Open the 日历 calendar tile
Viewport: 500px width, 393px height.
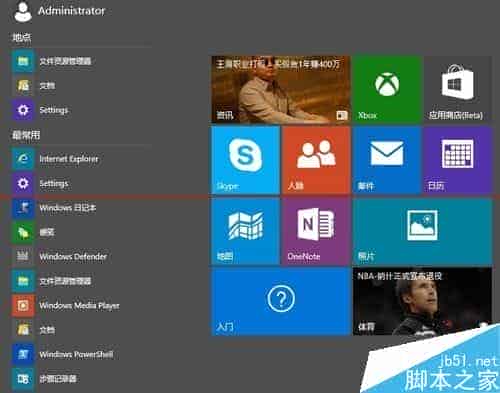tap(457, 160)
